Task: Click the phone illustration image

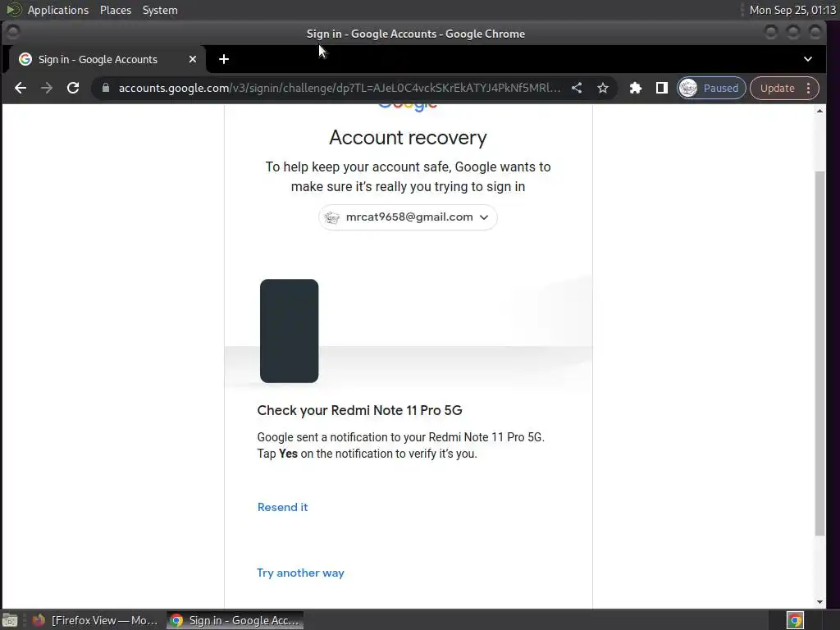Action: pos(290,331)
